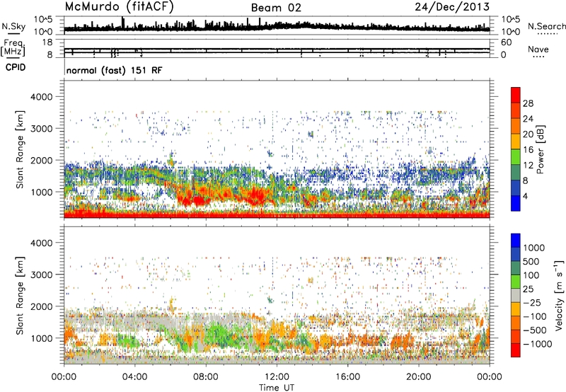Screen dimensions: 566x392
Task: Click the -100 label on velocity colorbar
Action: (x=535, y=316)
